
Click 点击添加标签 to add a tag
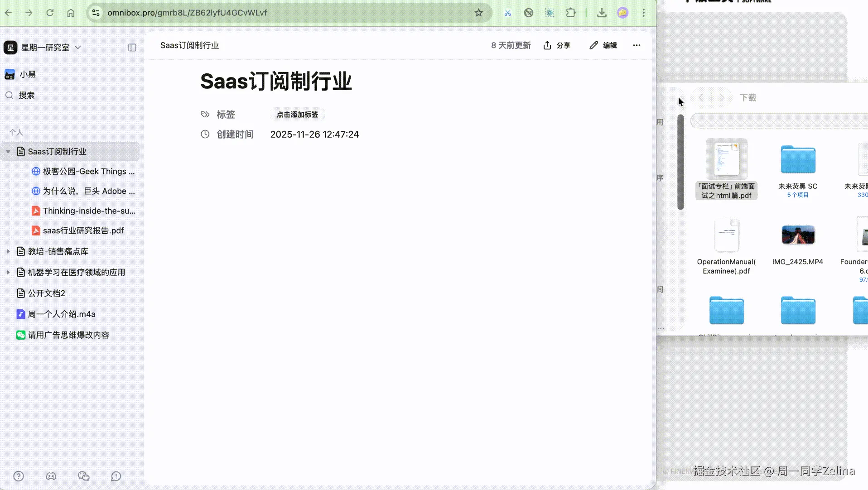coord(297,115)
